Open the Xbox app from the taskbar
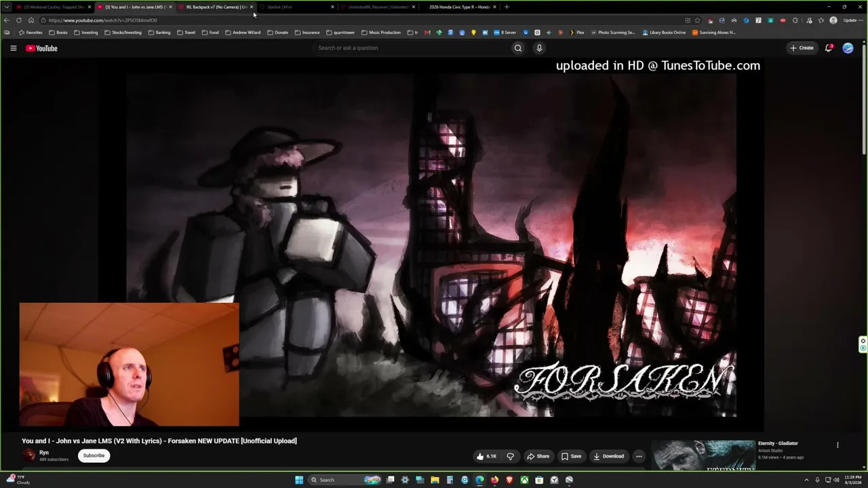Screen dimensions: 868x488 (524, 480)
